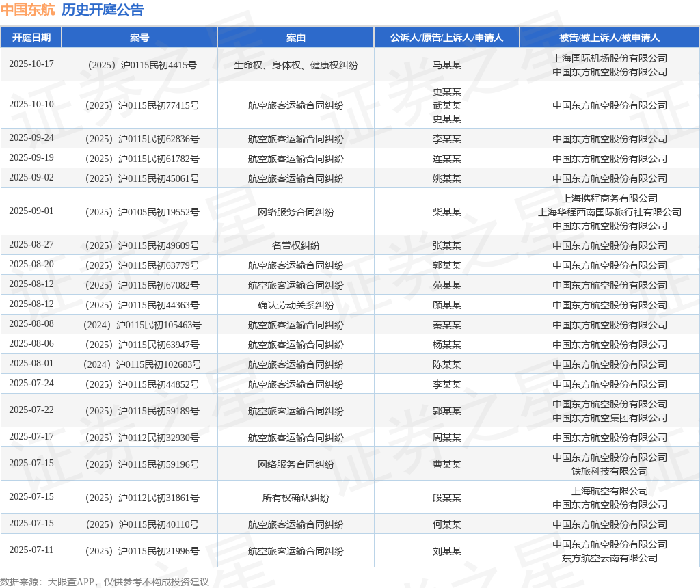This screenshot has width=700, height=588.
Task: Click the 公诉人/原告/上诉人/申请人 column header
Action: click(446, 38)
